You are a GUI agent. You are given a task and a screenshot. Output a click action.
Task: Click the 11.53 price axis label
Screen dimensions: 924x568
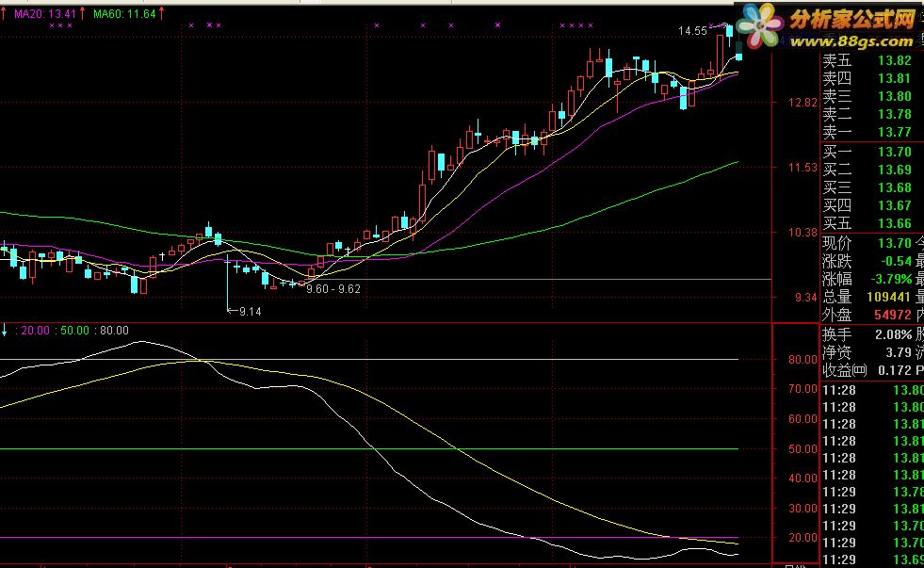(802, 168)
